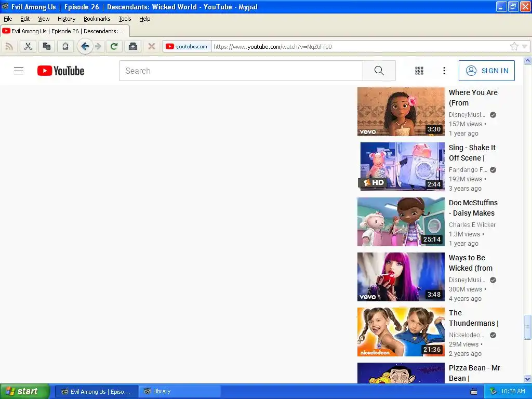This screenshot has height=399, width=532.
Task: Click the page scrollbar up arrow
Action: [527, 61]
